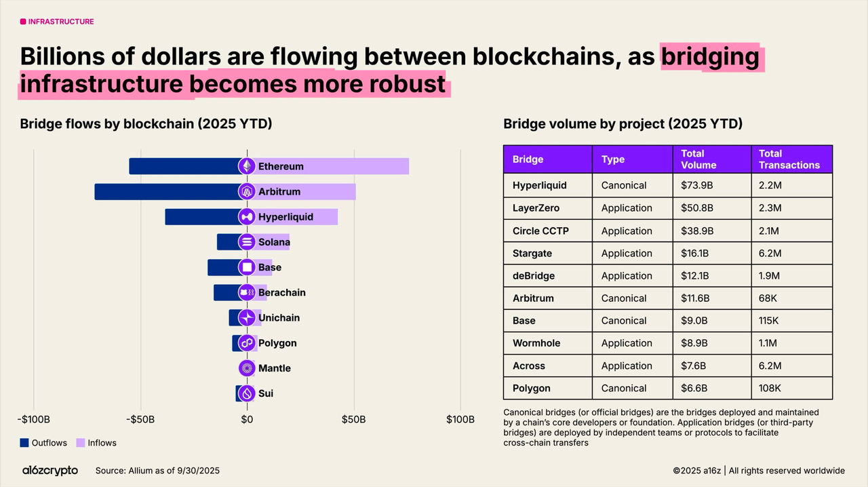The image size is (868, 487).
Task: Select the Hyperliquid chain icon
Action: coord(247,216)
